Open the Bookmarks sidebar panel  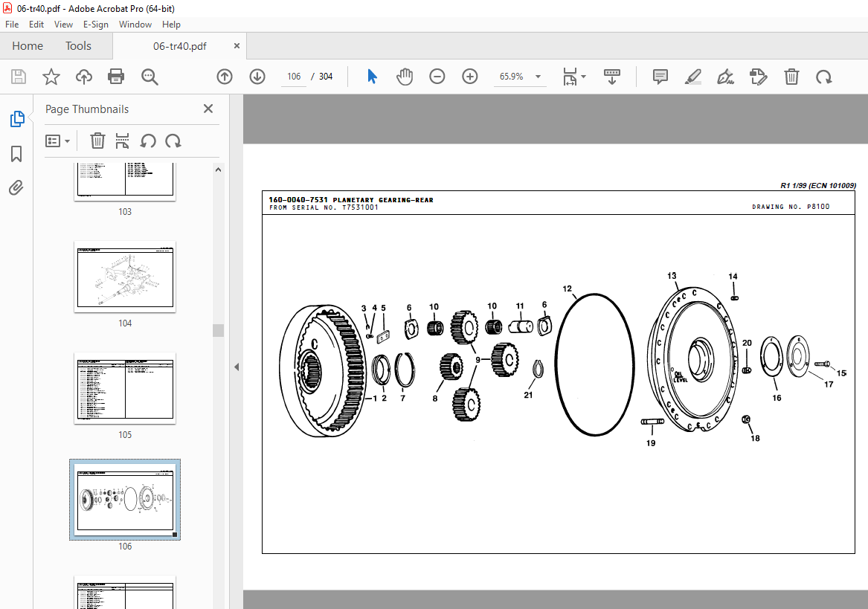pyautogui.click(x=16, y=154)
